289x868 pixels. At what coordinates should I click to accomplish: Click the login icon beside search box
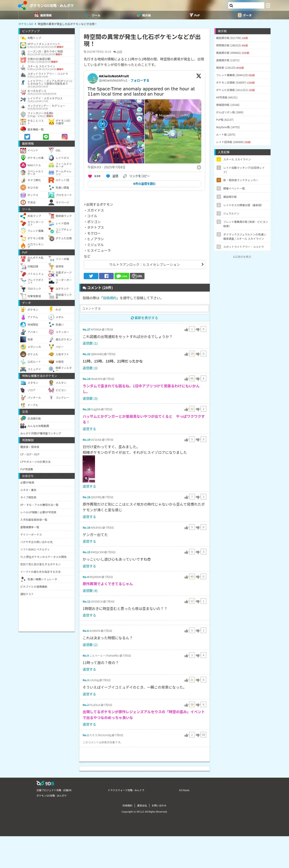pos(268,5)
